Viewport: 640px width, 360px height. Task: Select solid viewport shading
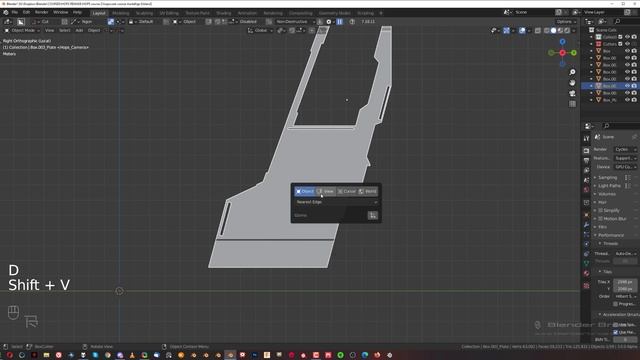(x=553, y=31)
